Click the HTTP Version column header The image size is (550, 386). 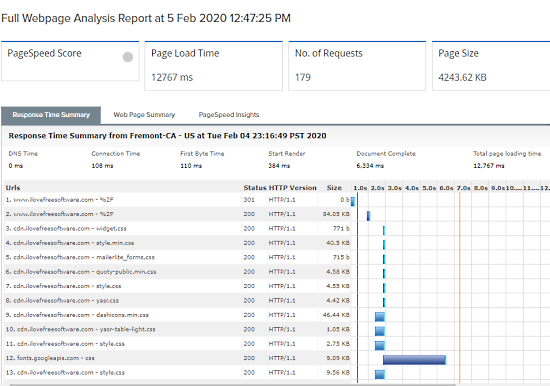[x=293, y=188]
